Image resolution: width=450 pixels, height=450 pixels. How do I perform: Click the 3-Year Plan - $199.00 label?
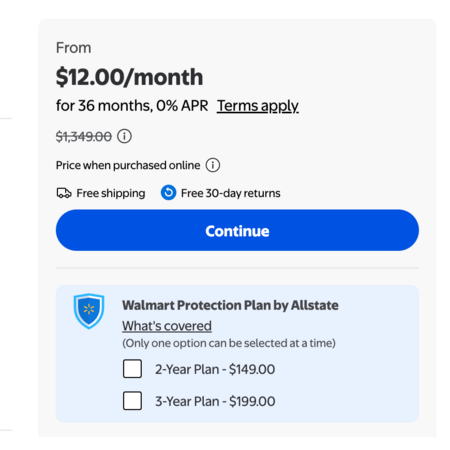[215, 401]
